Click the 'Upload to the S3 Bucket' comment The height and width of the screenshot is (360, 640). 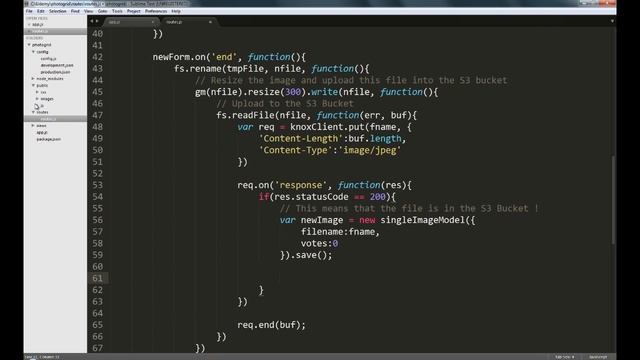pyautogui.click(x=284, y=104)
